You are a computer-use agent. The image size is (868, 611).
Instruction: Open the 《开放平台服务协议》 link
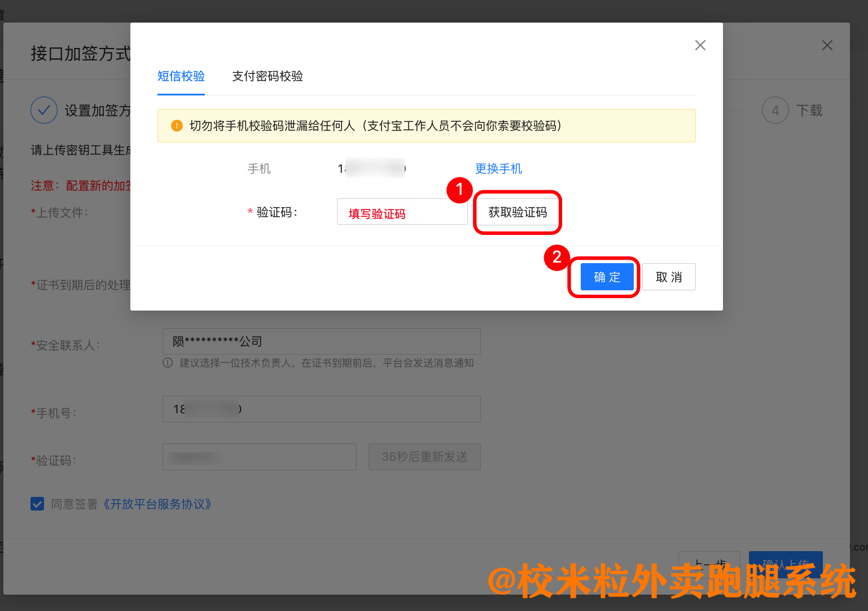tap(157, 504)
